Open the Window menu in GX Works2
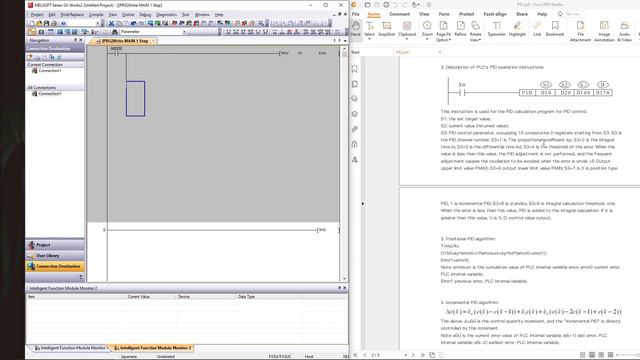Image resolution: width=640 pixels, height=360 pixels. (x=202, y=15)
